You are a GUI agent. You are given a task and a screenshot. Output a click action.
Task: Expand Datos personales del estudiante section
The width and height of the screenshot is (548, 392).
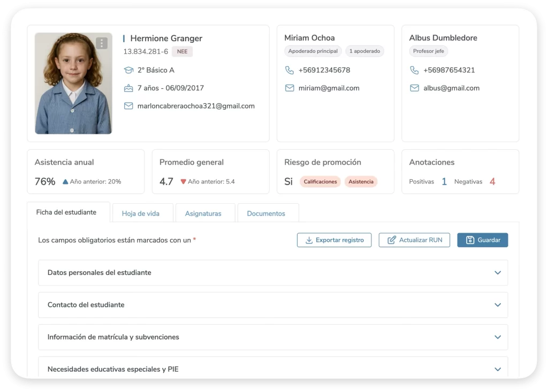pos(497,273)
